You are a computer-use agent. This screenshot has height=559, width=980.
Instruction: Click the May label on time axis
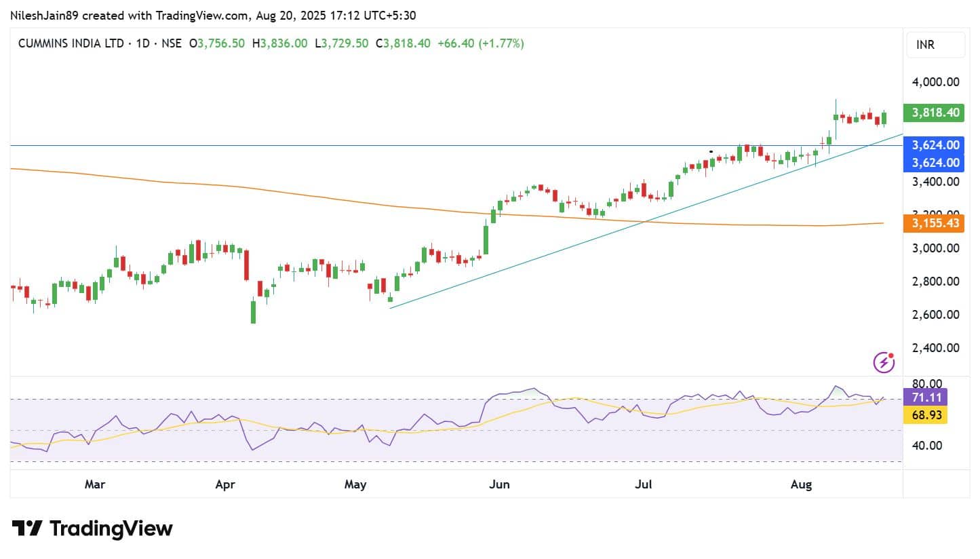(x=355, y=484)
